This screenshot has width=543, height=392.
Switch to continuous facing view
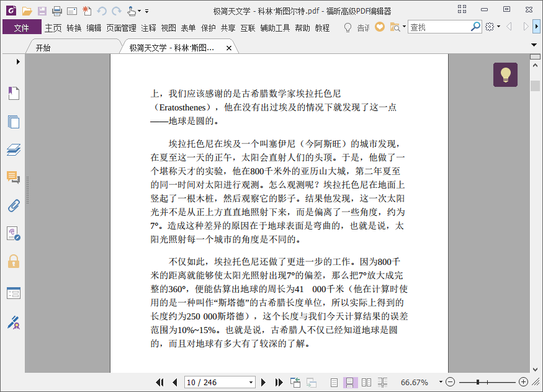382,382
